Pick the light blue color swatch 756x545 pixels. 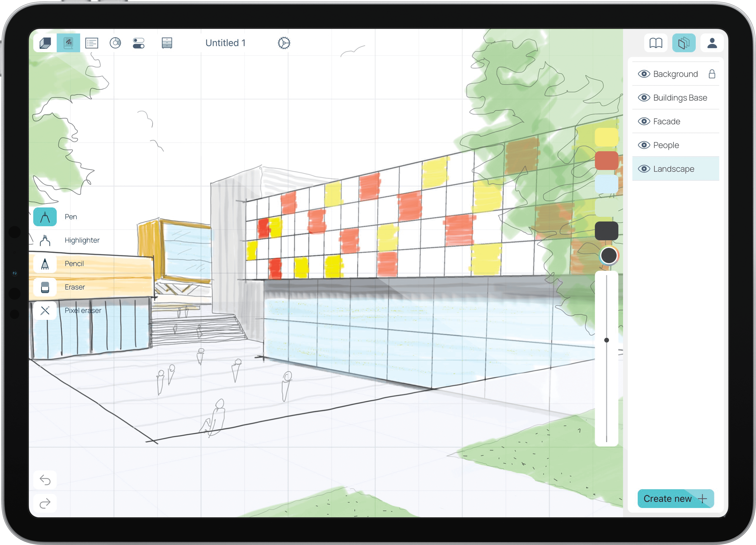(x=606, y=184)
